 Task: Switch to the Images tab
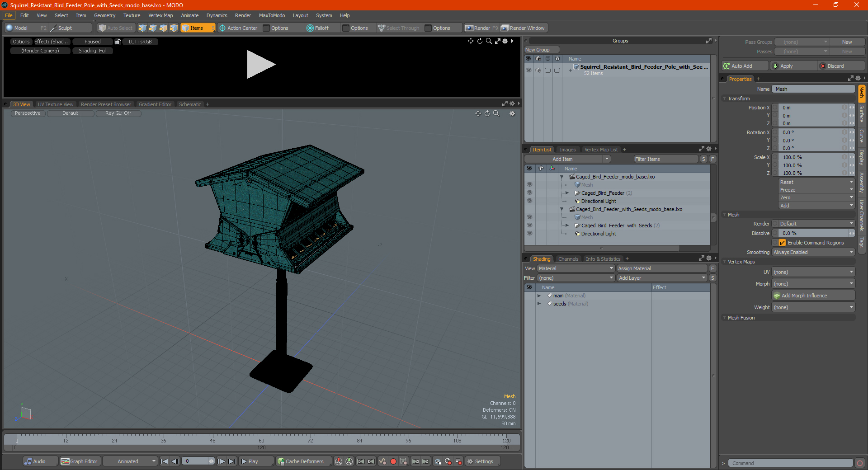click(567, 150)
